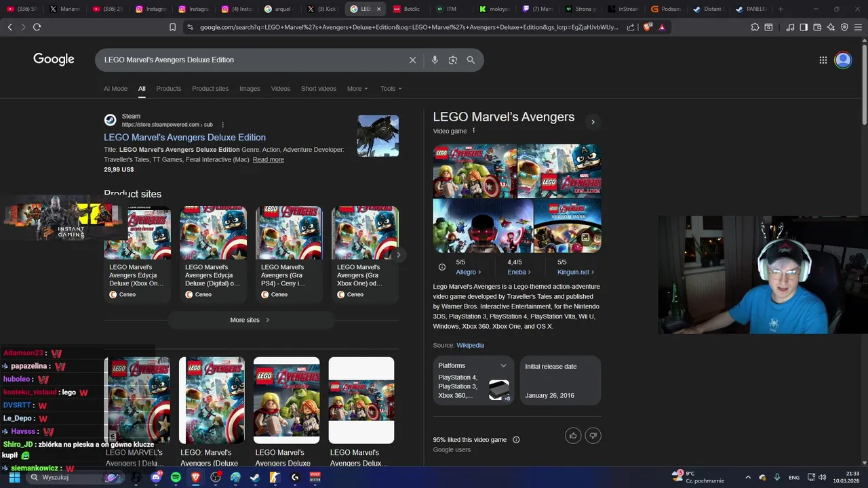This screenshot has height=488, width=868.
Task: Select the Images search tab
Action: pos(250,89)
